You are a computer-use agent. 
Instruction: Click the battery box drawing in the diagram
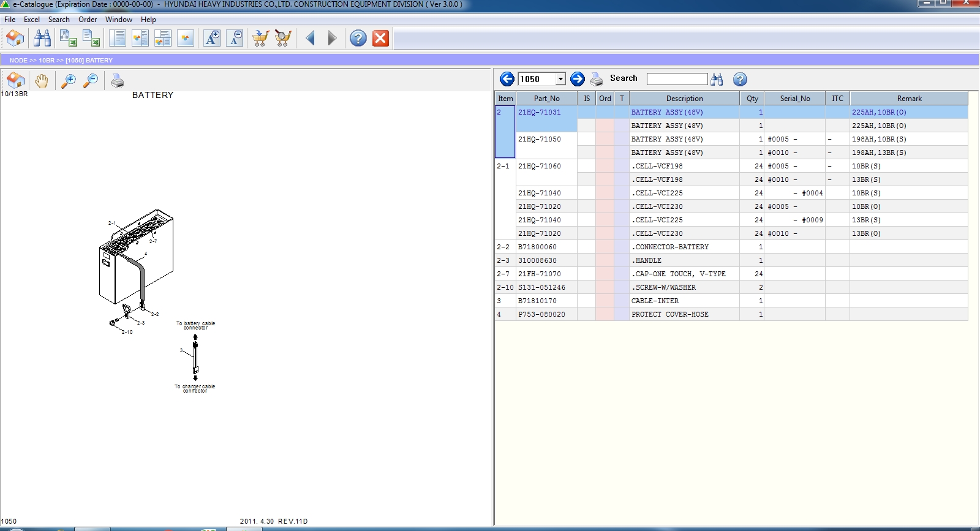point(136,256)
